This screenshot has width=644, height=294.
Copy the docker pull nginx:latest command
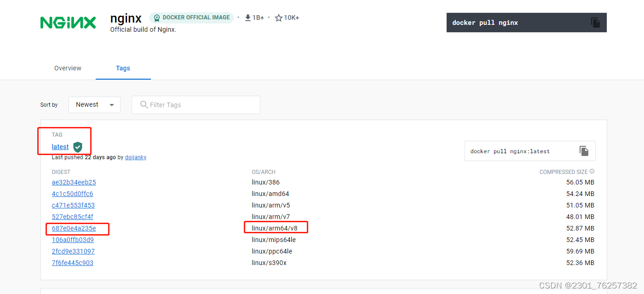point(584,150)
